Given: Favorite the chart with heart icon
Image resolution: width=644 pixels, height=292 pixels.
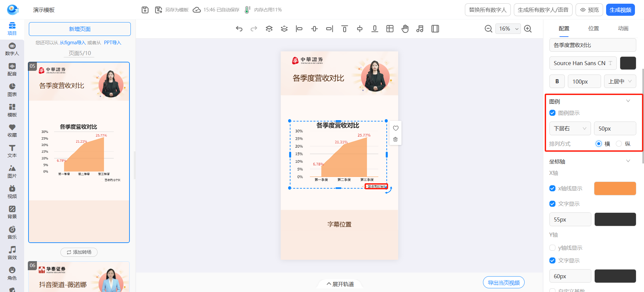Looking at the screenshot, I should tap(395, 128).
